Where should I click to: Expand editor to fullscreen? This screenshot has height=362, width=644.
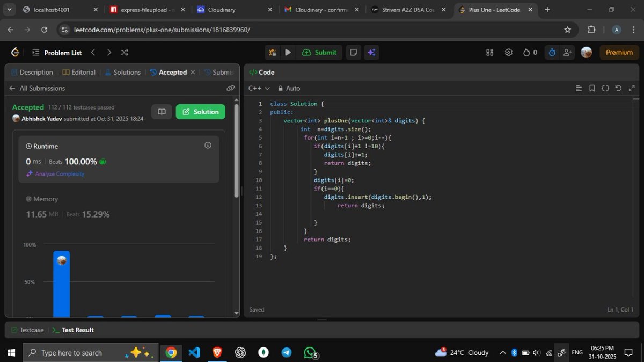click(x=632, y=87)
